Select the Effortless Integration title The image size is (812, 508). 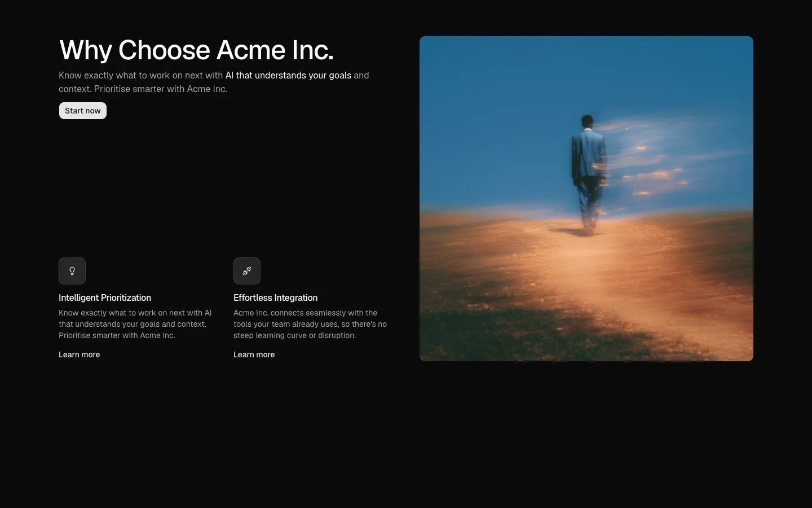(276, 297)
